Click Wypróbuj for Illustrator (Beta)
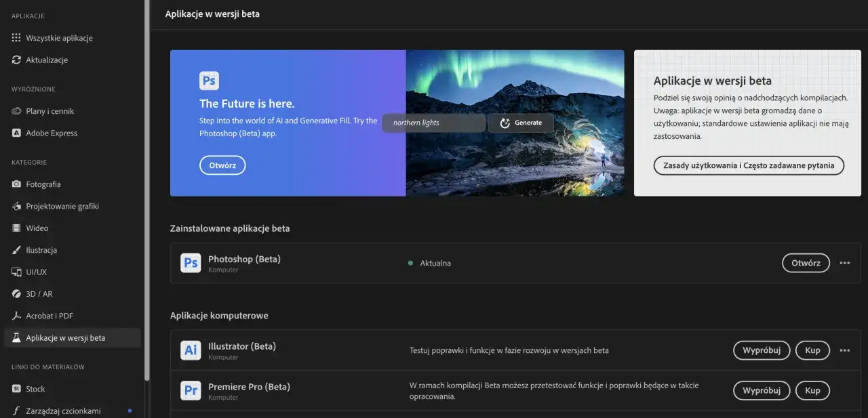The image size is (868, 418). click(761, 350)
